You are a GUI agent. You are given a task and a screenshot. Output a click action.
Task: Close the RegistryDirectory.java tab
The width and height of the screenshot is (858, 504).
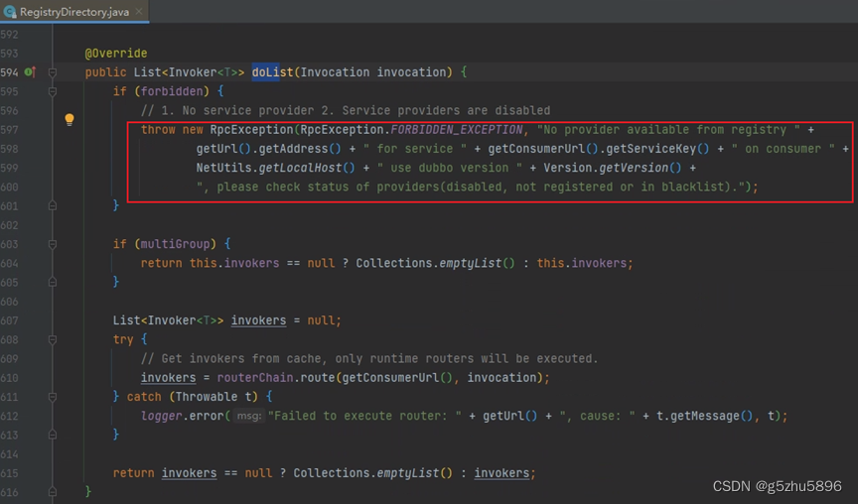point(139,12)
